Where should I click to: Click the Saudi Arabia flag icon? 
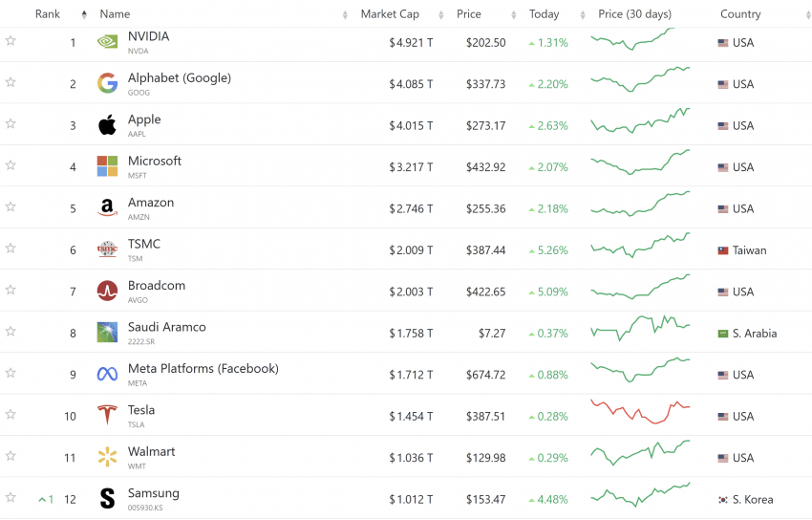tap(723, 334)
